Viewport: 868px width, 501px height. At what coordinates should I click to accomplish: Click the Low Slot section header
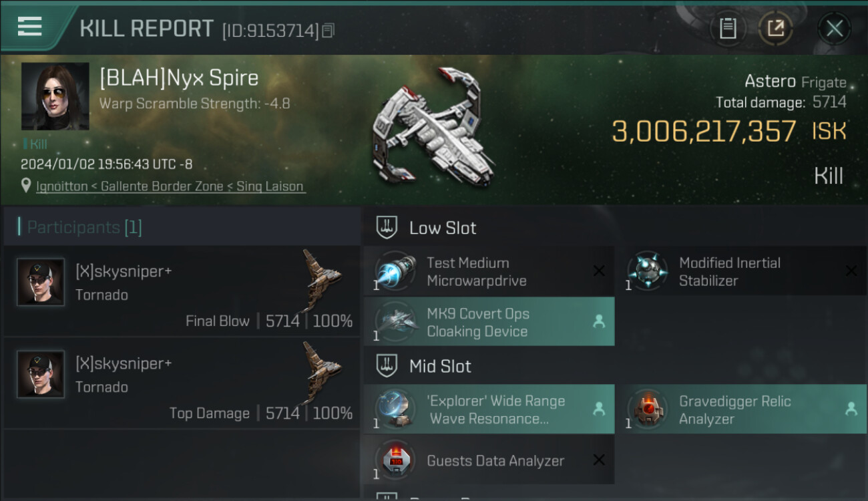coord(442,228)
